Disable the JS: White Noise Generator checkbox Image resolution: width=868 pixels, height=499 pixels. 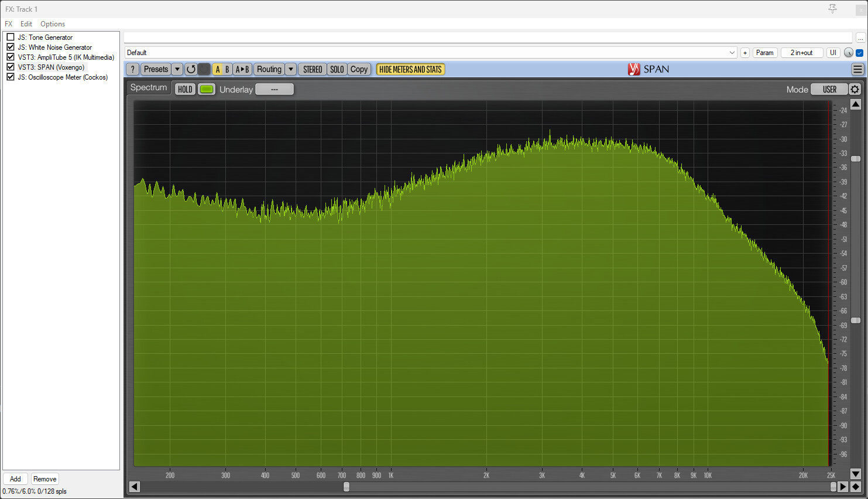point(11,47)
